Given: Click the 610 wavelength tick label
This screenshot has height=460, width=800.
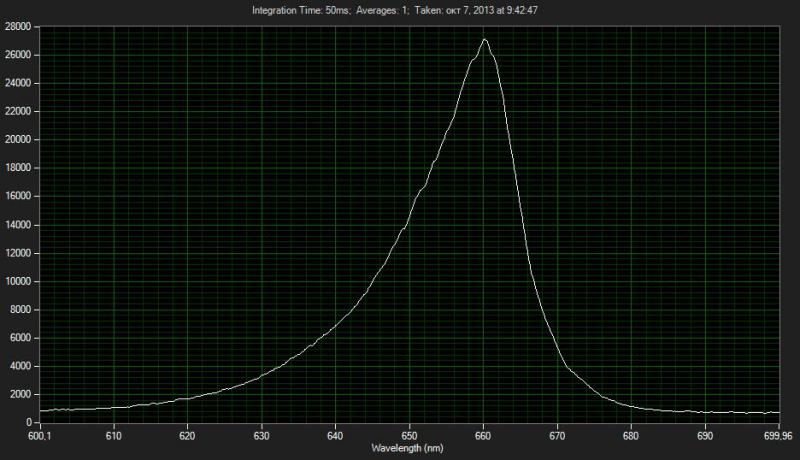Looking at the screenshot, I should point(113,436).
